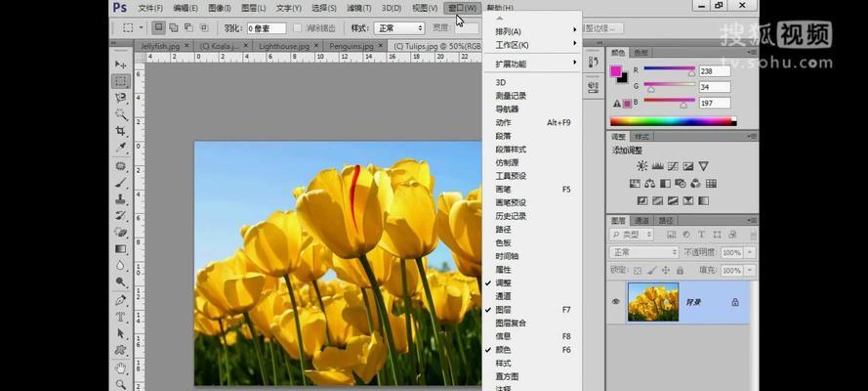Select the Clone Stamp tool
This screenshot has width=868, height=391.
(121, 199)
